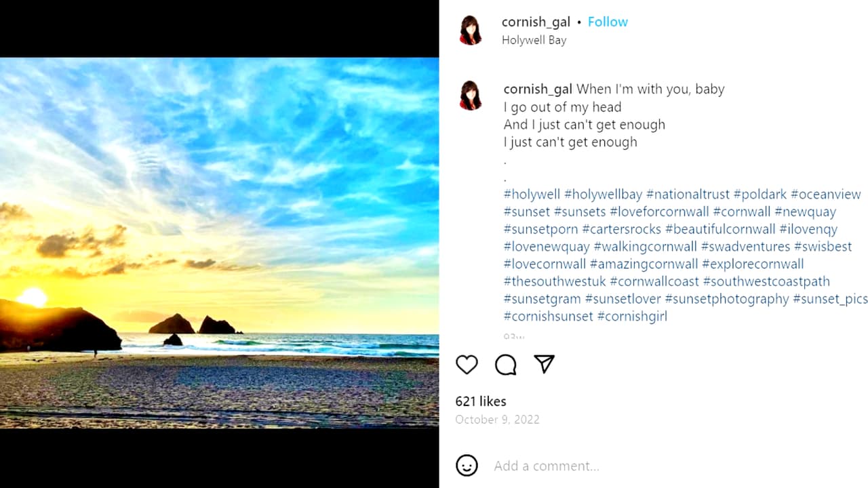Open #cornishgirl hashtag
Image resolution: width=868 pixels, height=488 pixels.
coord(632,317)
